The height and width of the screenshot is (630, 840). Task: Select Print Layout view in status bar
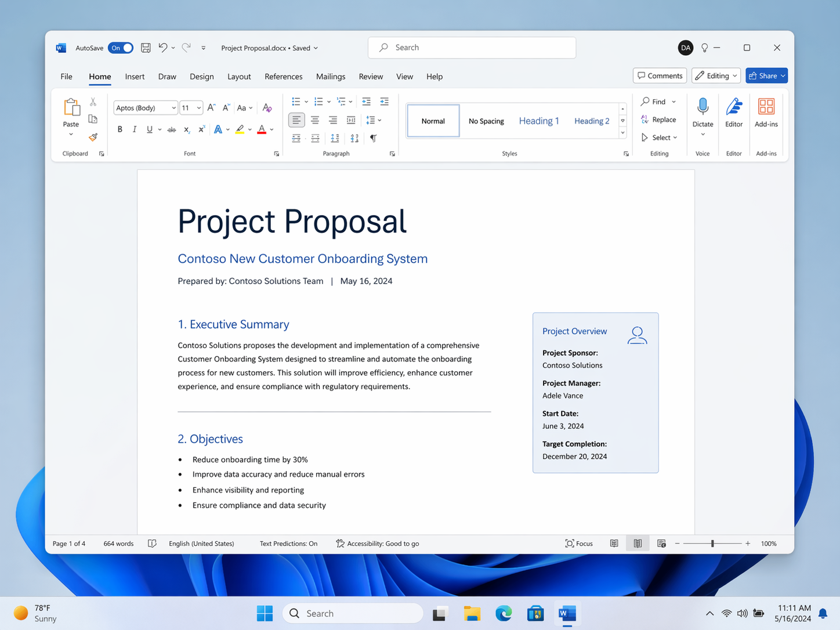(x=638, y=544)
